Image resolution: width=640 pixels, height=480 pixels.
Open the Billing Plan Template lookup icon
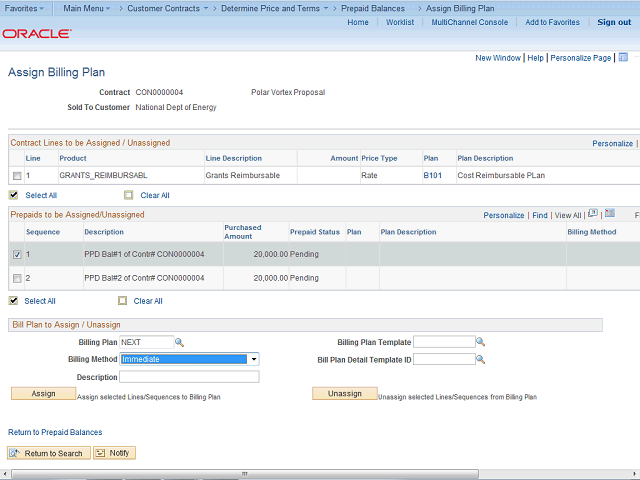pyautogui.click(x=480, y=342)
